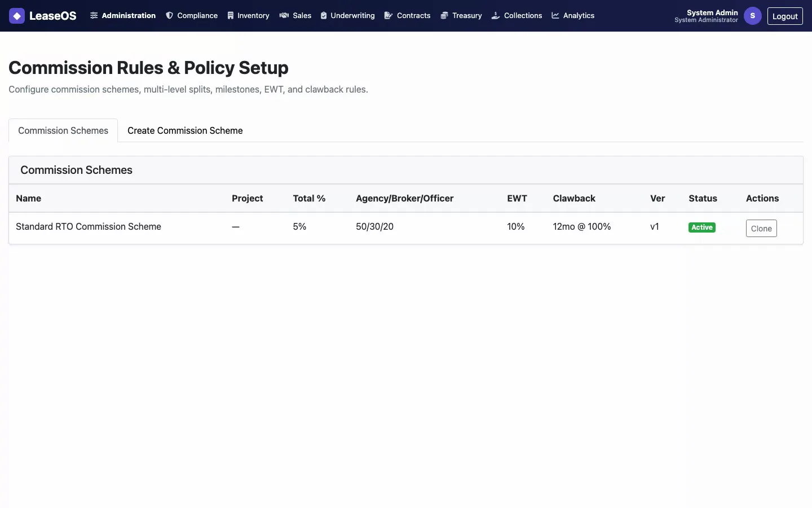
Task: Log out using the Logout button
Action: click(785, 16)
